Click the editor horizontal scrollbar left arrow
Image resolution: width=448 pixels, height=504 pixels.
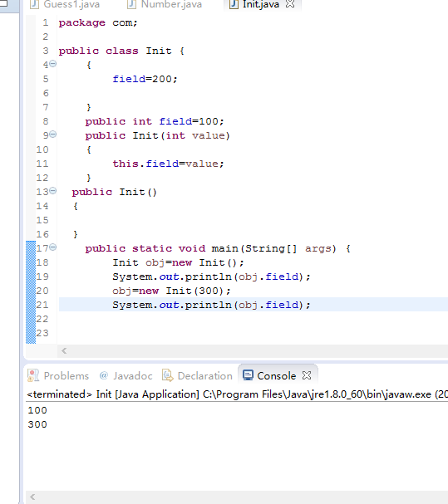click(x=64, y=350)
